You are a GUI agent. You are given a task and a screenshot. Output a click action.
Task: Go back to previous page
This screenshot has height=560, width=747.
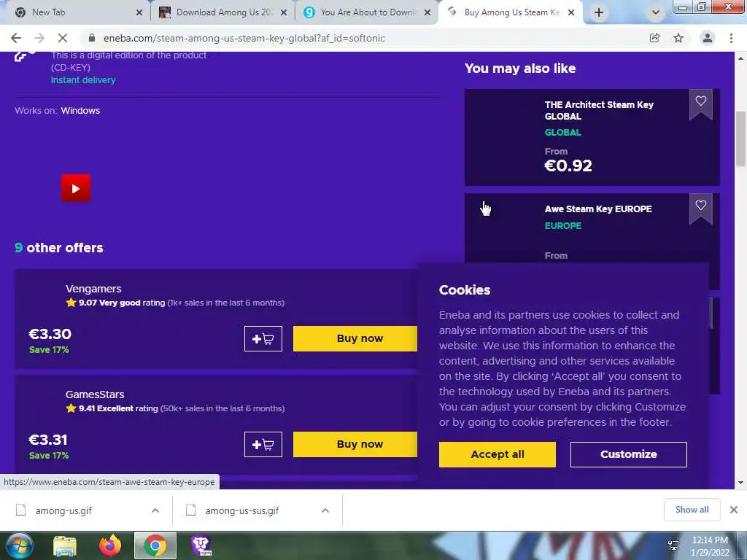(x=16, y=38)
